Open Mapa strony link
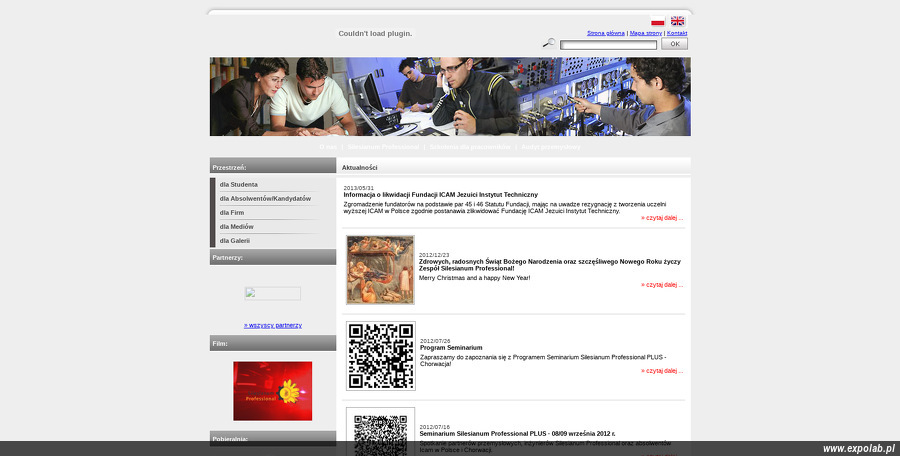The width and height of the screenshot is (900, 456). pos(646,33)
